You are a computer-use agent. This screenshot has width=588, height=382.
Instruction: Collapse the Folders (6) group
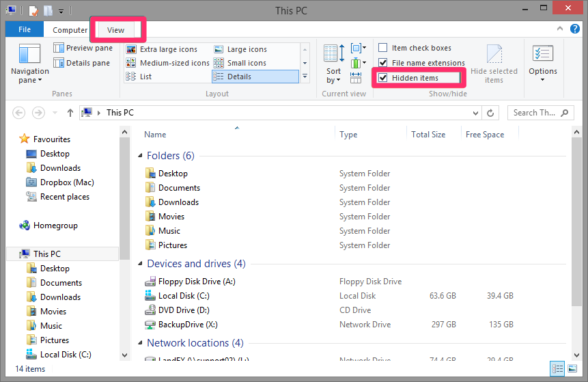pyautogui.click(x=140, y=155)
